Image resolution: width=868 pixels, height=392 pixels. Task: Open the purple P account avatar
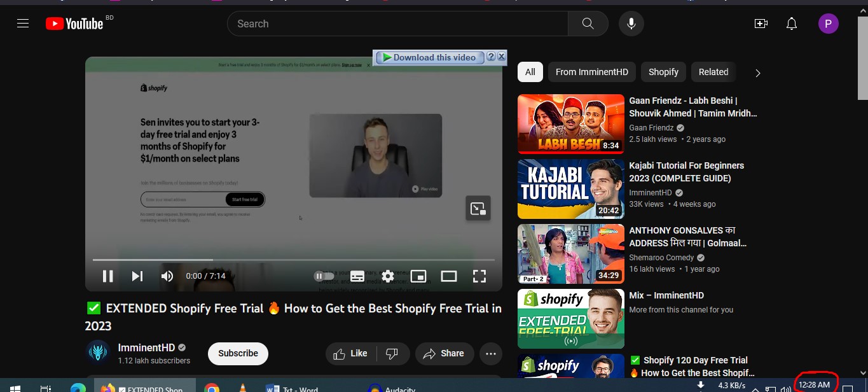(828, 24)
